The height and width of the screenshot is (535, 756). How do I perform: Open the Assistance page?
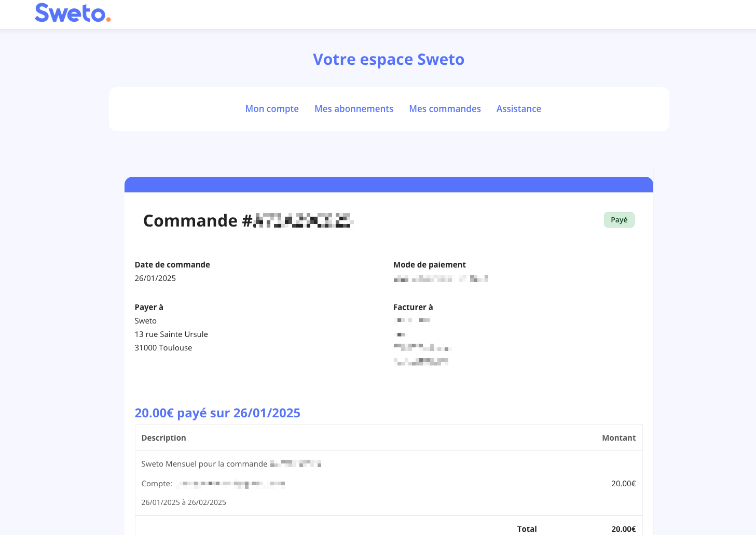[x=518, y=109]
